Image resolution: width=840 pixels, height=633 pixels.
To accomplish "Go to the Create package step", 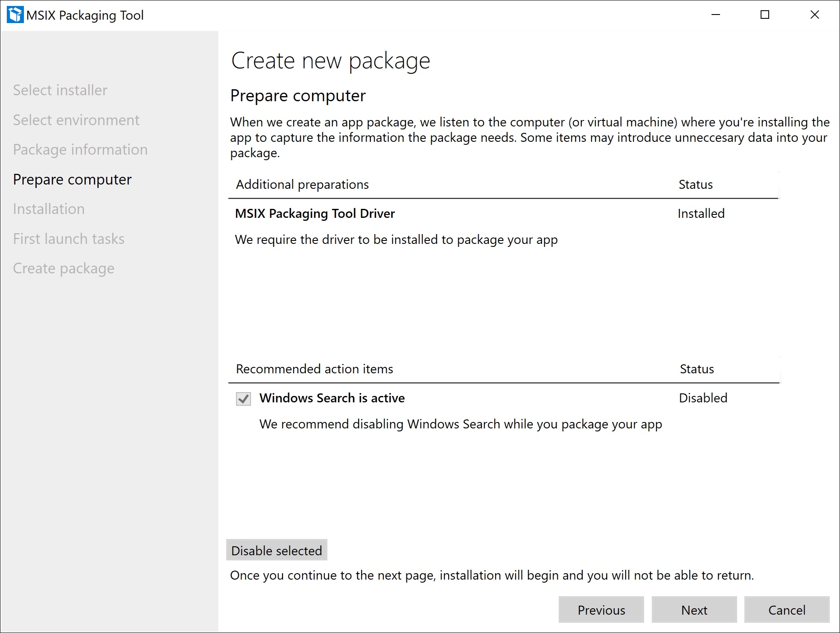I will point(64,268).
